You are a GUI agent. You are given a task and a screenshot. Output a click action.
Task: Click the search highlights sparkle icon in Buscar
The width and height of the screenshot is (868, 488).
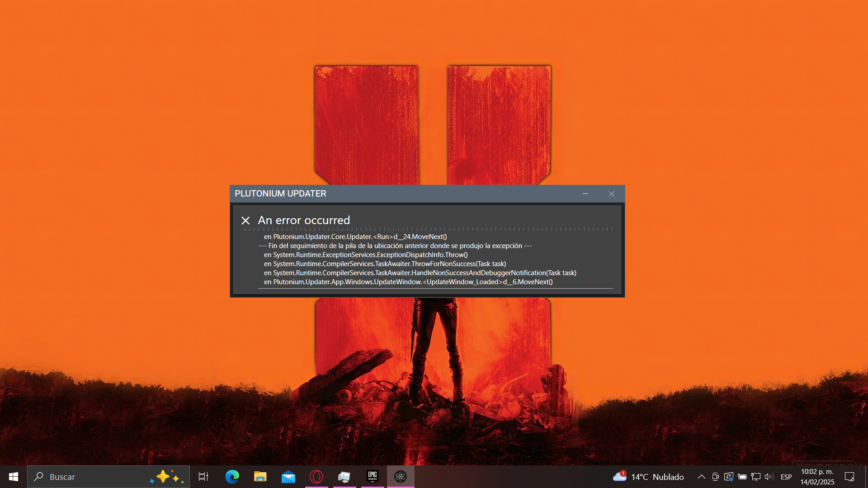point(166,477)
